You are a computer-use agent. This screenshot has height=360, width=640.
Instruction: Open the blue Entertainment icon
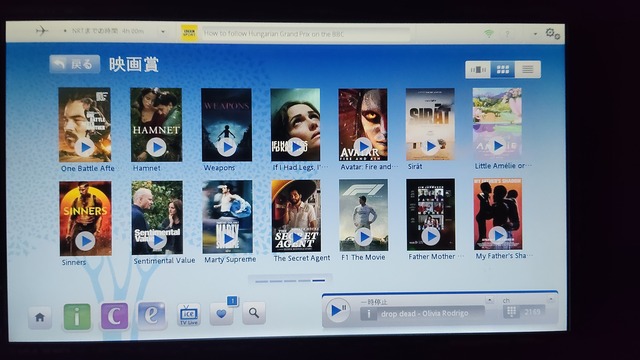(x=151, y=315)
